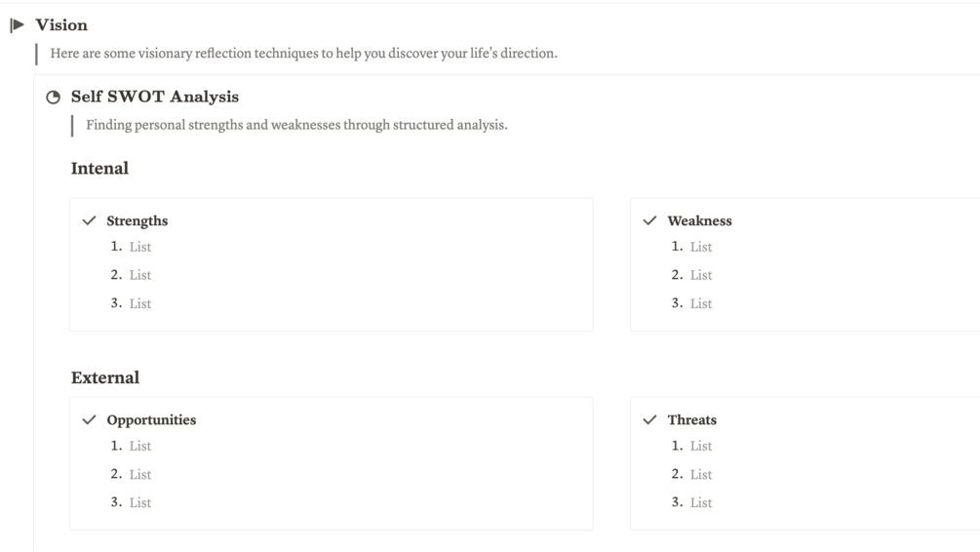Click the Intenal section heading
The image size is (980, 552).
[99, 169]
